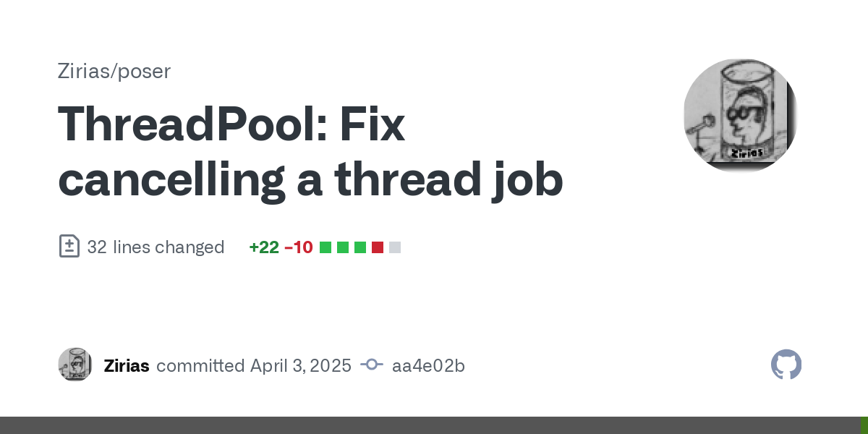
Task: Open the Zirias/poser repository link
Action: tap(114, 71)
